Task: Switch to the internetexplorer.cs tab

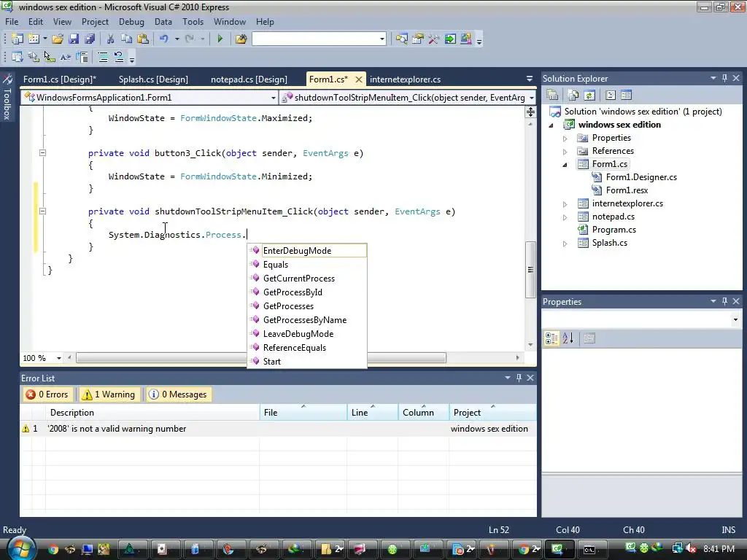Action: pyautogui.click(x=405, y=79)
